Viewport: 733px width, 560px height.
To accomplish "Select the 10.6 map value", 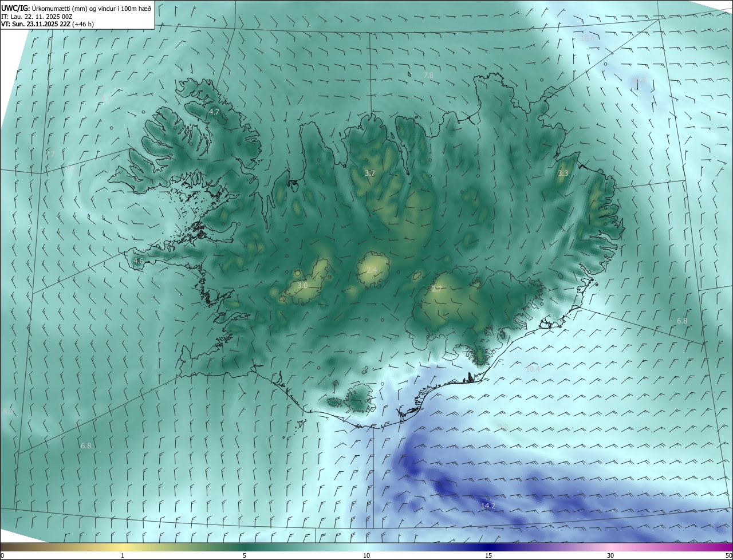I will coord(588,38).
